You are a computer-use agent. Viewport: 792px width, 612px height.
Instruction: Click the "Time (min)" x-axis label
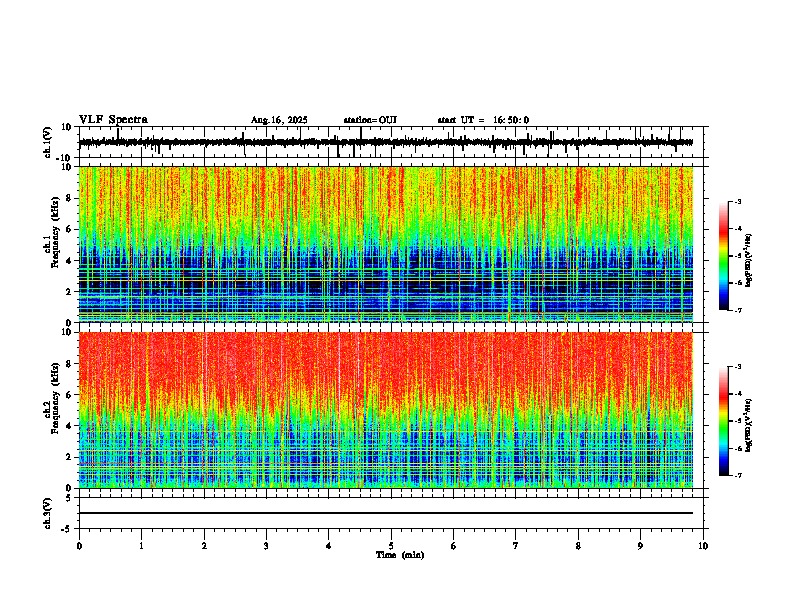coord(400,555)
